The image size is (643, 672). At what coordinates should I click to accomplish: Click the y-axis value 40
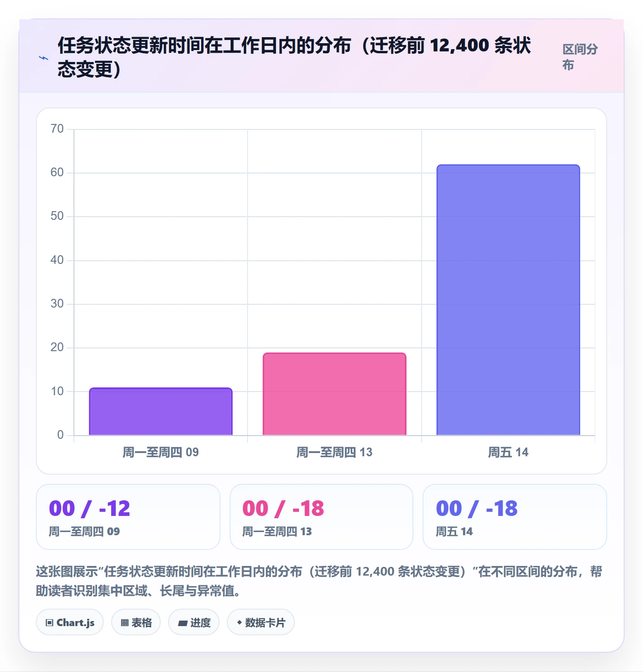[x=57, y=260]
